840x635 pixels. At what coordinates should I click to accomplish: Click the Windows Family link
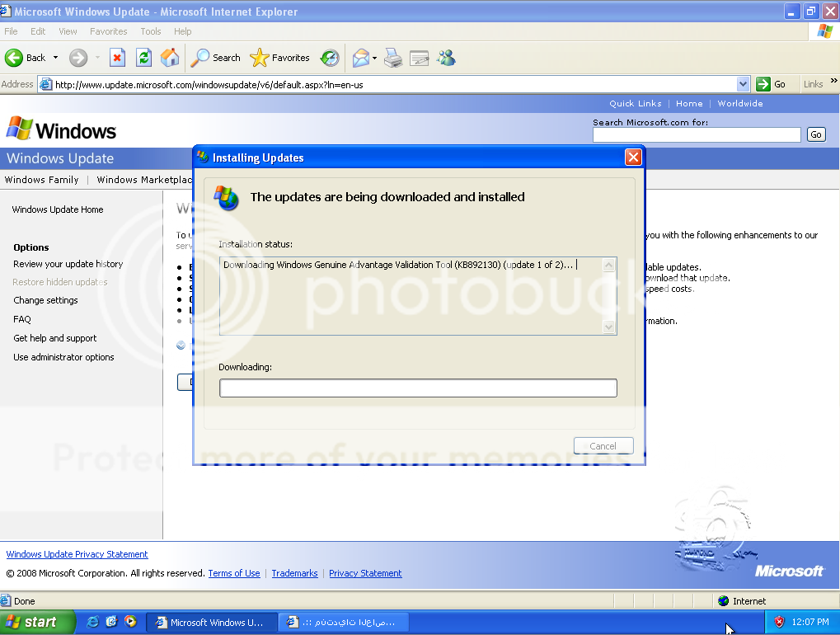pyautogui.click(x=42, y=180)
